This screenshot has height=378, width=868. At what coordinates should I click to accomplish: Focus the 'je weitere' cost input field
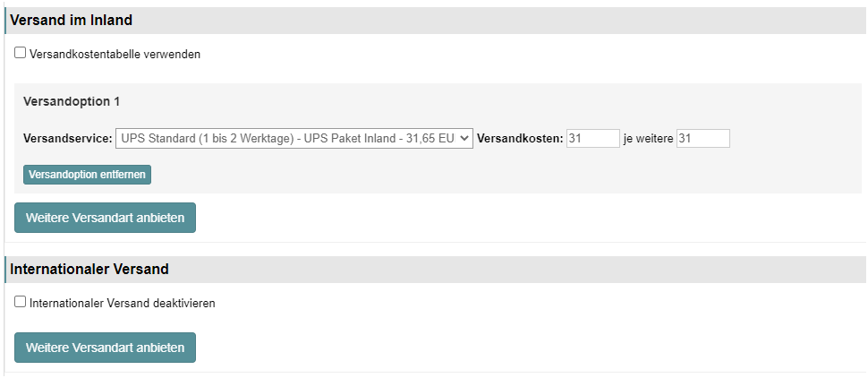703,139
